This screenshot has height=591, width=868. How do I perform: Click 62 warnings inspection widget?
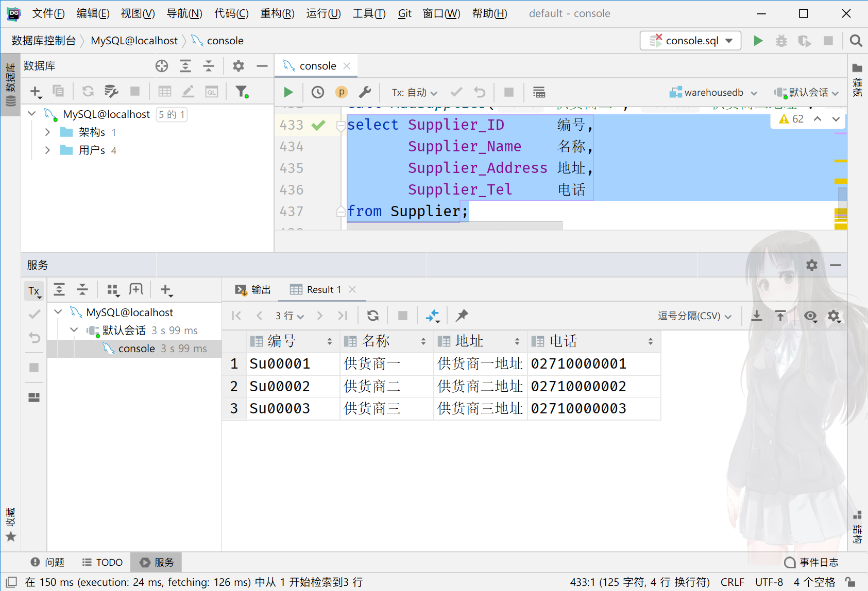(792, 119)
